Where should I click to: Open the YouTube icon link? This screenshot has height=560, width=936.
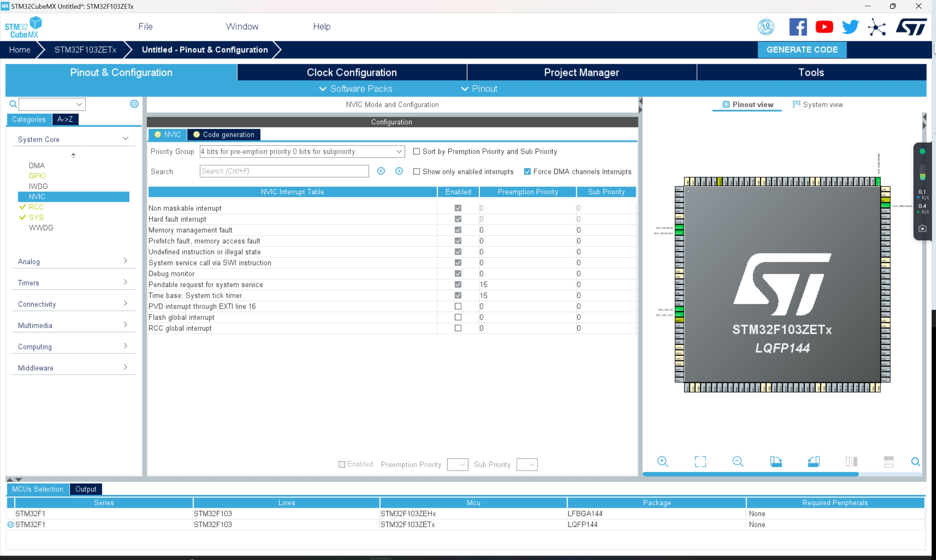tap(824, 27)
